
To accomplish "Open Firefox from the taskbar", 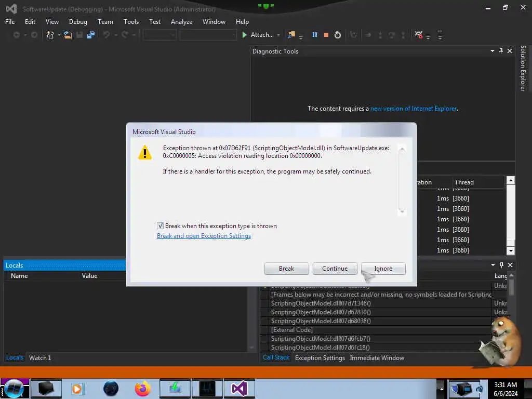I will [142, 389].
